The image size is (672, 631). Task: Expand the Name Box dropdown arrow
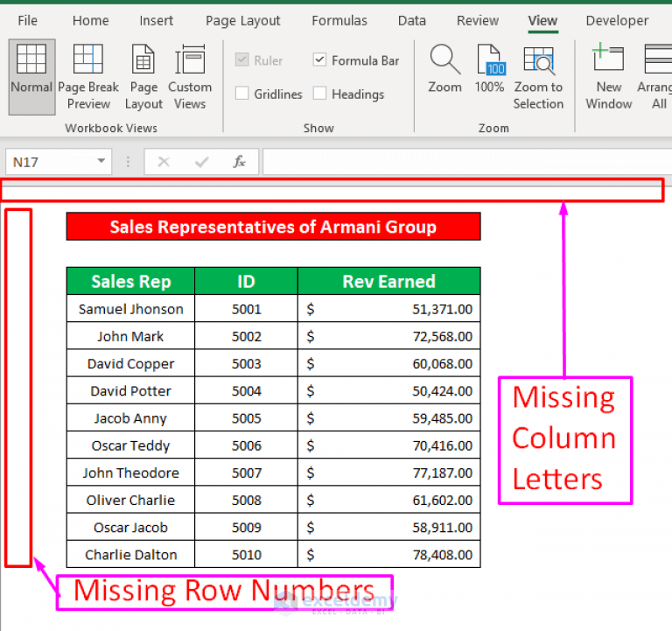(101, 161)
